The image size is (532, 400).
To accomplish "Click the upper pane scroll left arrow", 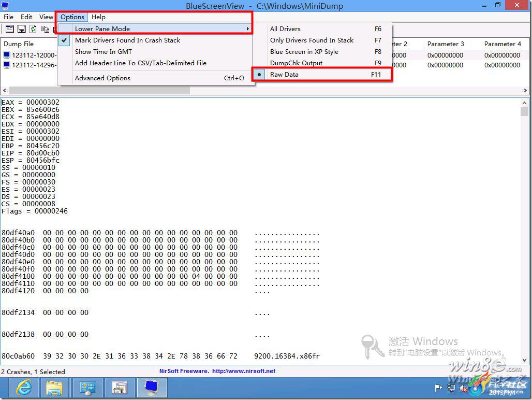I will [x=5, y=90].
